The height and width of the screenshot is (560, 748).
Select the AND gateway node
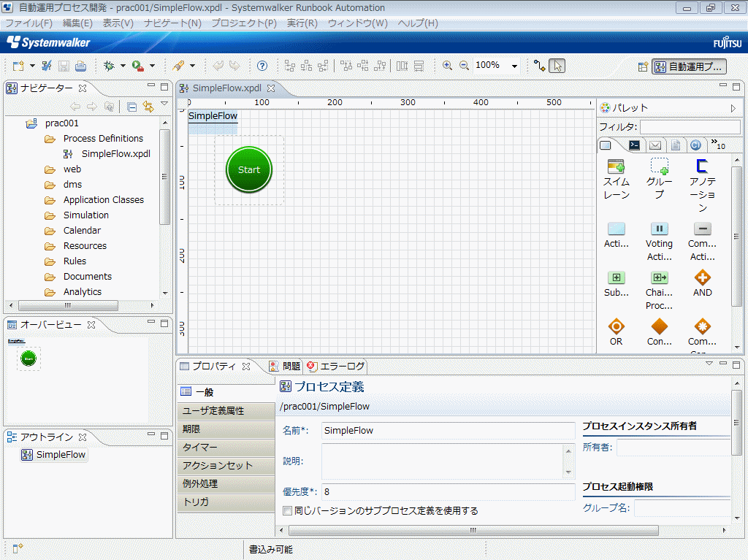click(x=702, y=284)
